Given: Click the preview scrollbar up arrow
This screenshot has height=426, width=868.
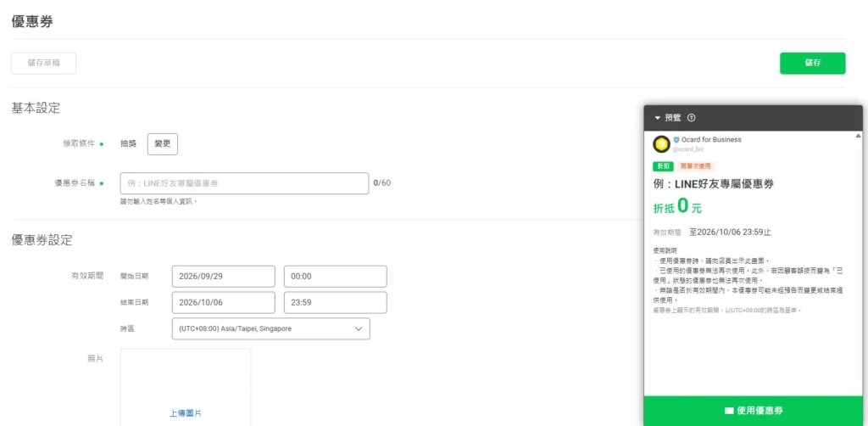Looking at the screenshot, I should [858, 136].
